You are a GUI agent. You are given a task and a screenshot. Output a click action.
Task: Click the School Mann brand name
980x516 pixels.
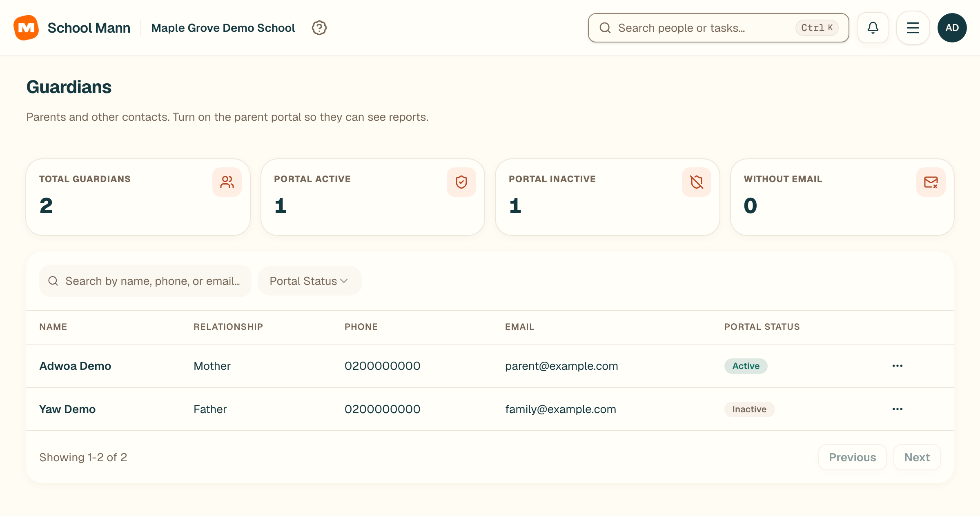(89, 28)
